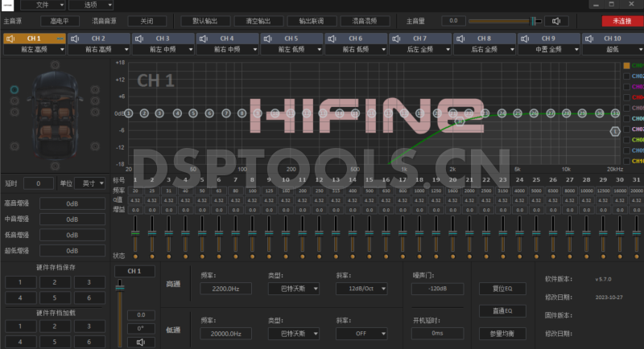Click the red 未连接 connection button
Screen dimensions: 644x349
click(622, 21)
